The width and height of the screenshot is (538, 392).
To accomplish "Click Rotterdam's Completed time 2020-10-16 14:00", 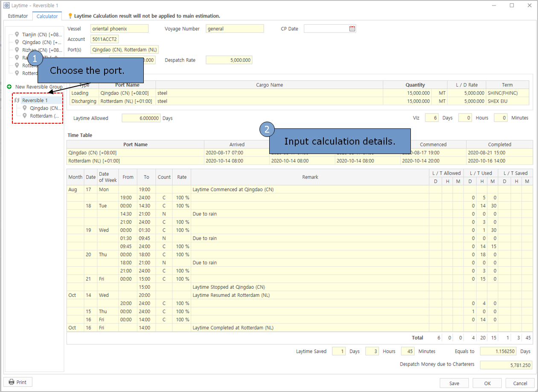I will pyautogui.click(x=500, y=161).
